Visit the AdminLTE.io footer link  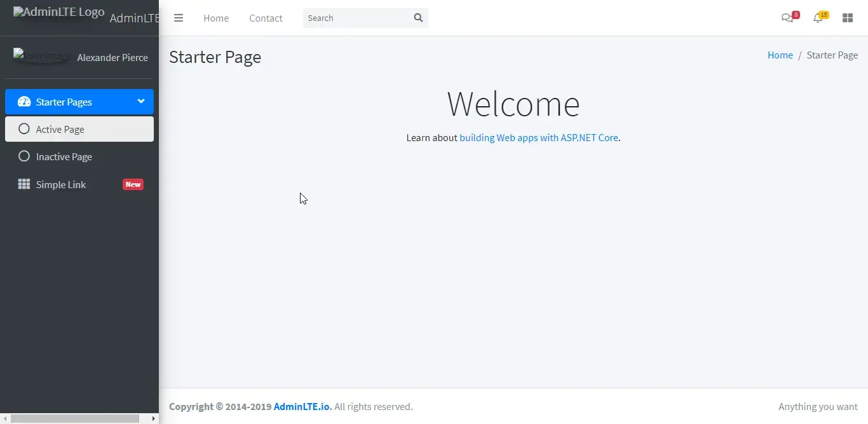(301, 406)
